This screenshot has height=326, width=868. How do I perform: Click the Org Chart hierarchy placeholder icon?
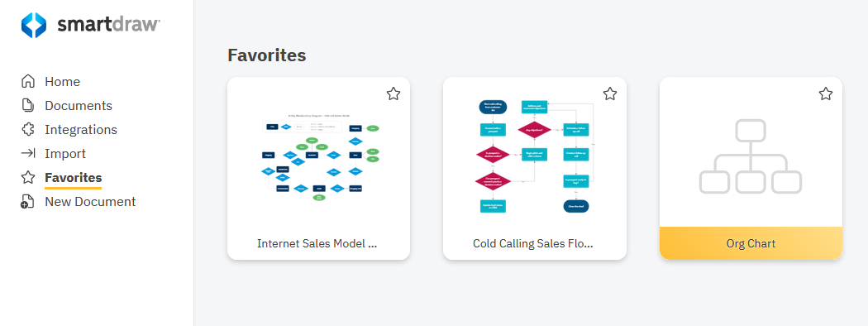click(x=751, y=156)
